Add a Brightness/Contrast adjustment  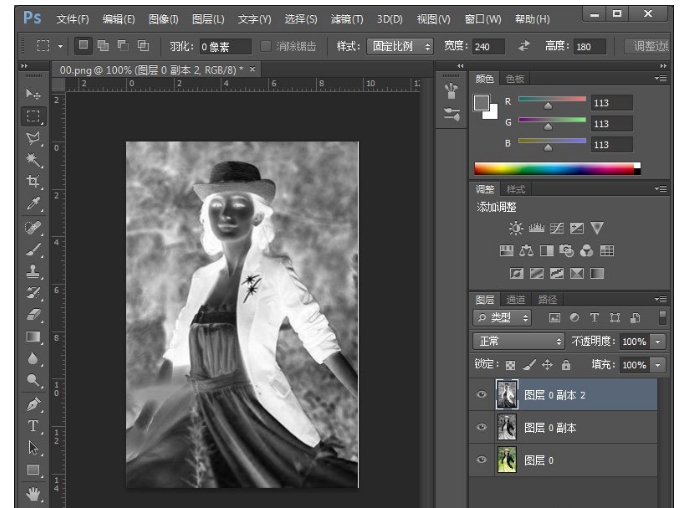click(x=516, y=228)
